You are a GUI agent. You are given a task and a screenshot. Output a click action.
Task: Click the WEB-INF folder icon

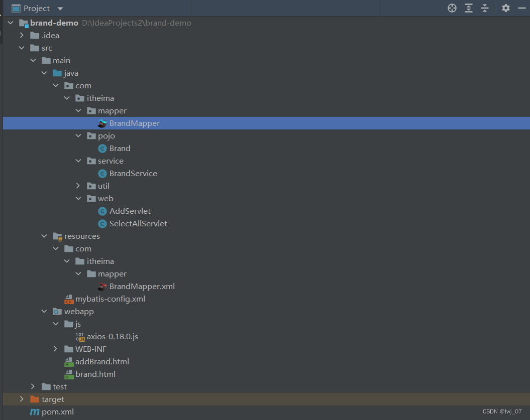point(69,349)
